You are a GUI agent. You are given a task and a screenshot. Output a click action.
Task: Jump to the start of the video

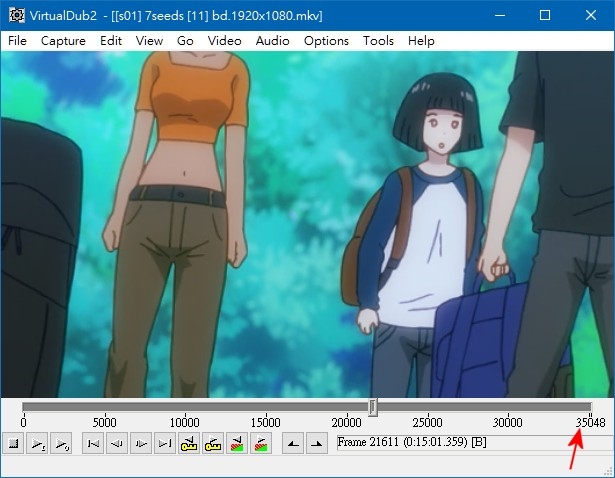[93, 443]
